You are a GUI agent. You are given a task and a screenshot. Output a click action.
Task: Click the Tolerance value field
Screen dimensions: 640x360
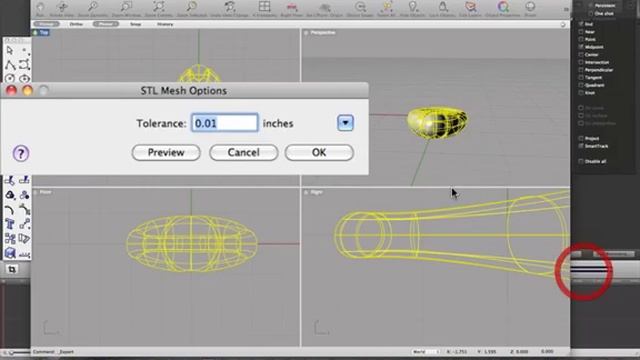(225, 123)
